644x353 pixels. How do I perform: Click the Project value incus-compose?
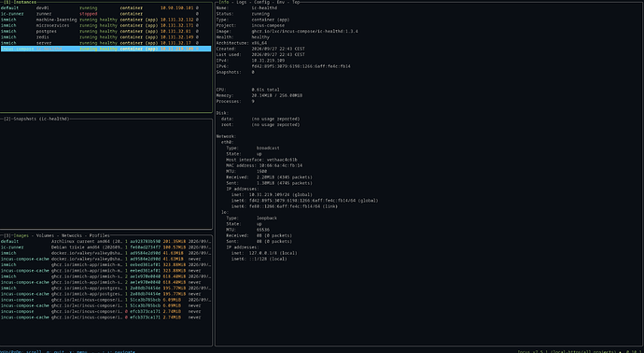click(x=268, y=25)
